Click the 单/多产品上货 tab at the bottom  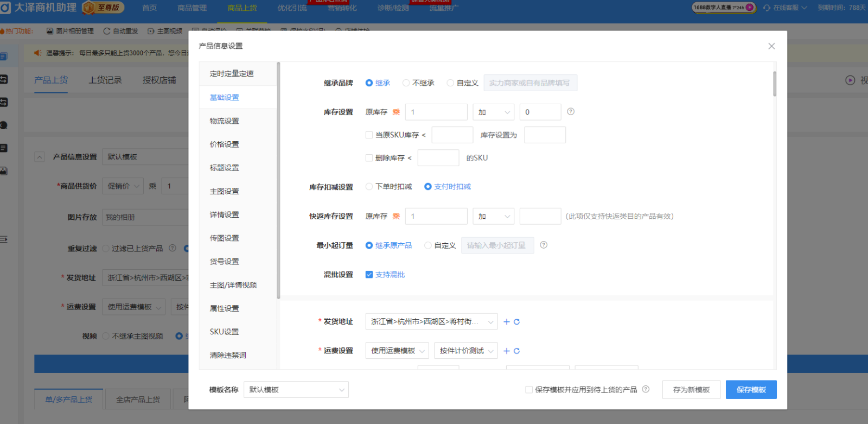[x=69, y=399]
